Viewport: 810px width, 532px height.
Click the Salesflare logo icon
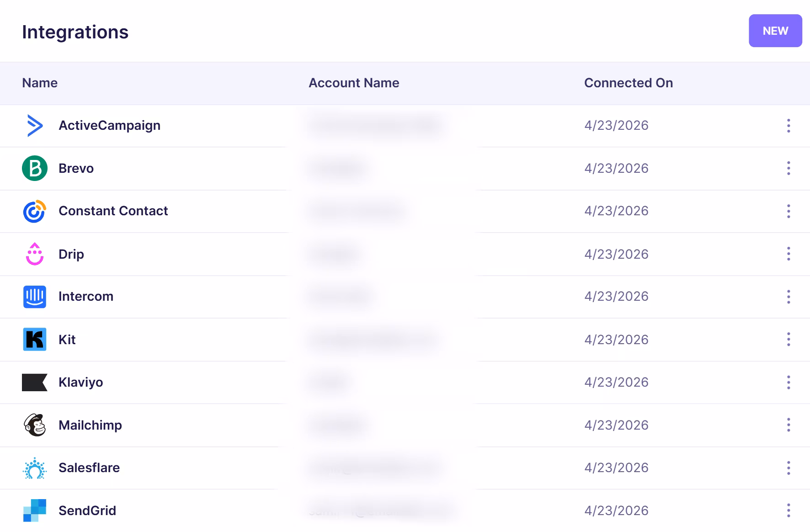[35, 468]
